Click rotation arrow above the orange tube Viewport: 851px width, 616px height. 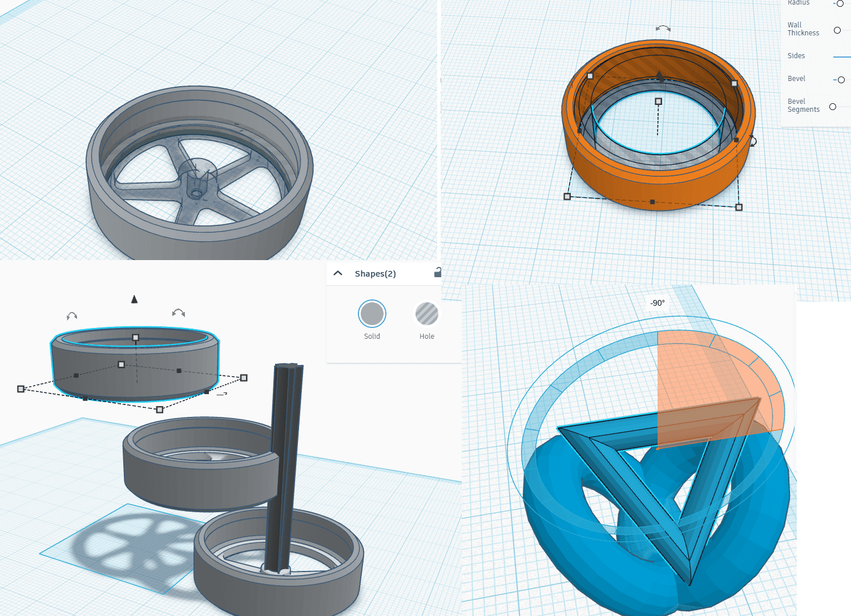[x=663, y=28]
